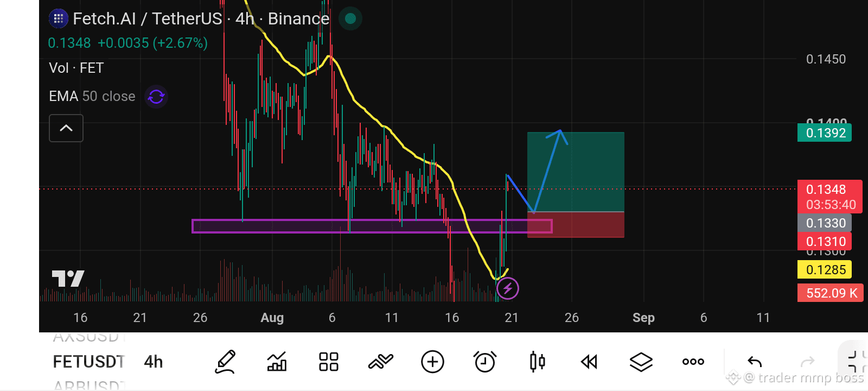Click the purple lightning event marker

[x=508, y=288]
